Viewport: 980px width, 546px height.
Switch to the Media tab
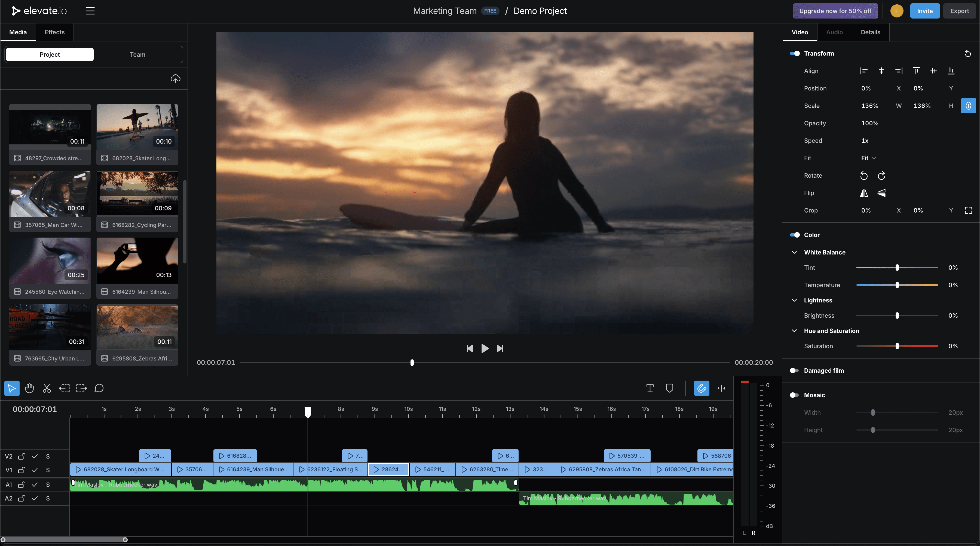(x=18, y=32)
